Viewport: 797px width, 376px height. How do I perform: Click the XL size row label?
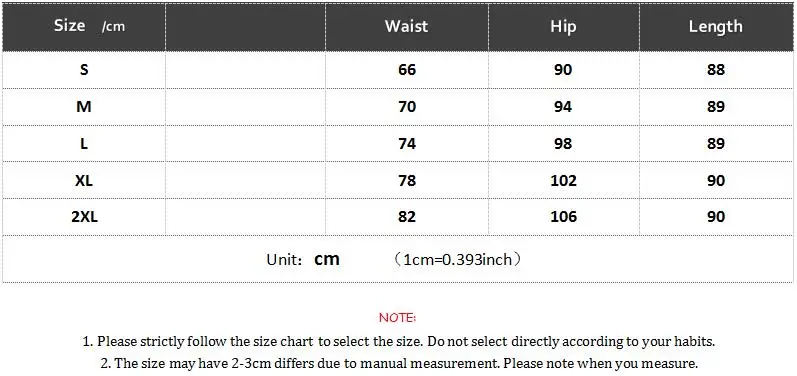[x=84, y=180]
